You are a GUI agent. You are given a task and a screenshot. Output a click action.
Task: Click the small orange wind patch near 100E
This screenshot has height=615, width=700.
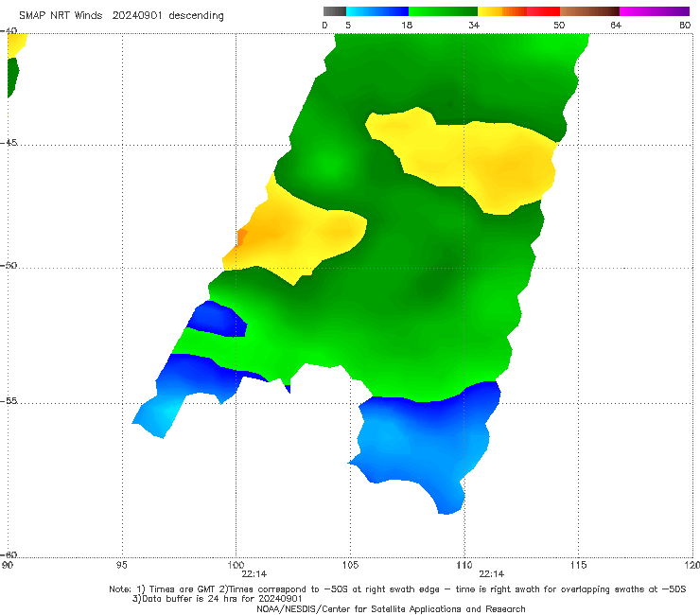241,237
